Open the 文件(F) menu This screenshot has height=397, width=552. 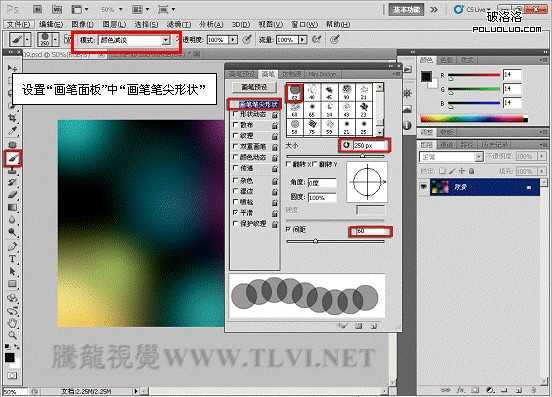click(x=18, y=24)
